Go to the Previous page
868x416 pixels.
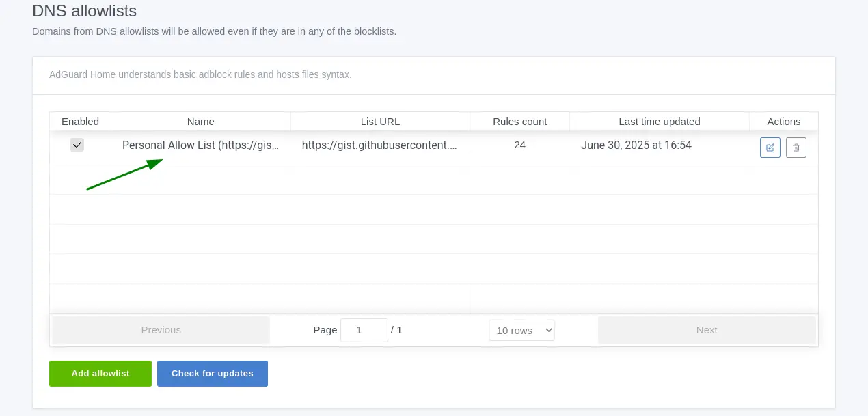tap(161, 330)
